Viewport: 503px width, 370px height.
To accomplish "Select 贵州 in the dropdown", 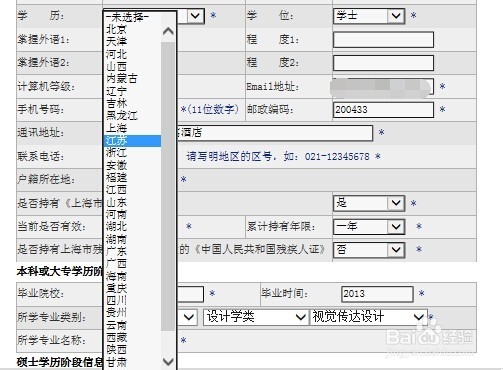I will [133, 313].
